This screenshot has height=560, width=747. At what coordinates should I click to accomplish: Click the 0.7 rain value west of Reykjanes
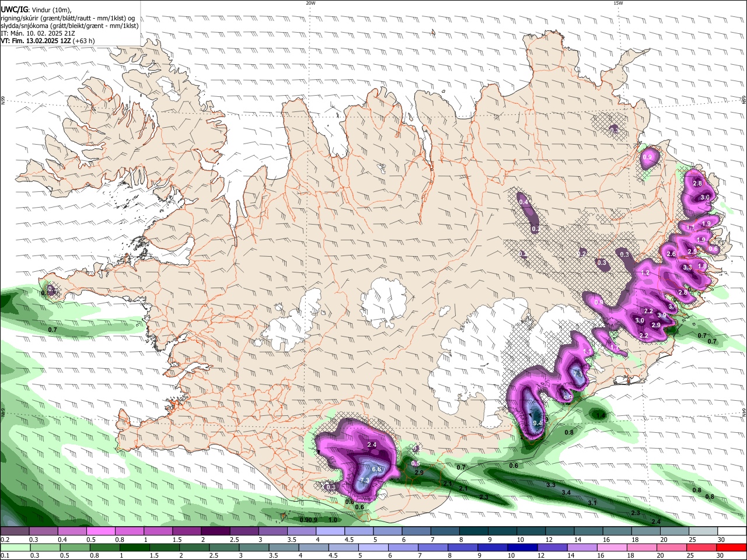click(x=53, y=330)
